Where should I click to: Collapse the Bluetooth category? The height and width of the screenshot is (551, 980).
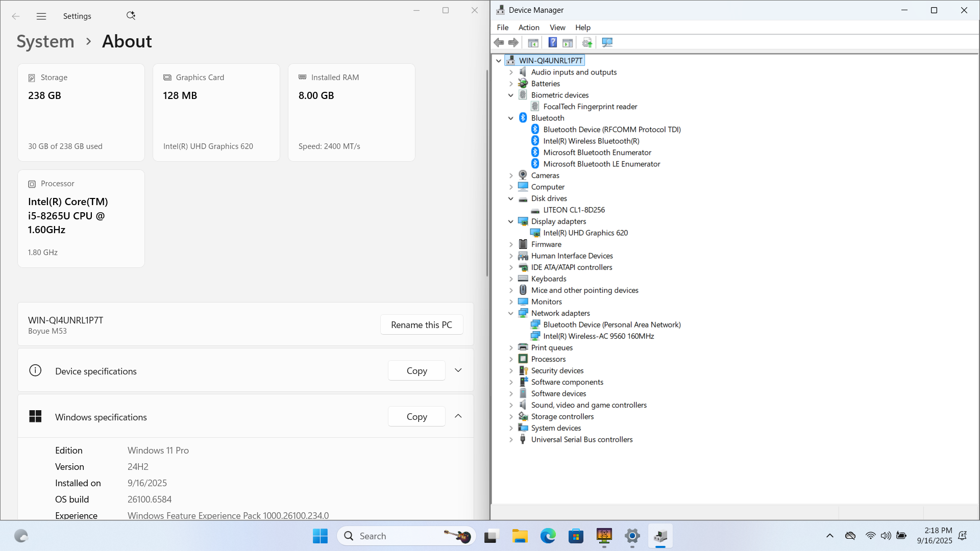click(511, 118)
